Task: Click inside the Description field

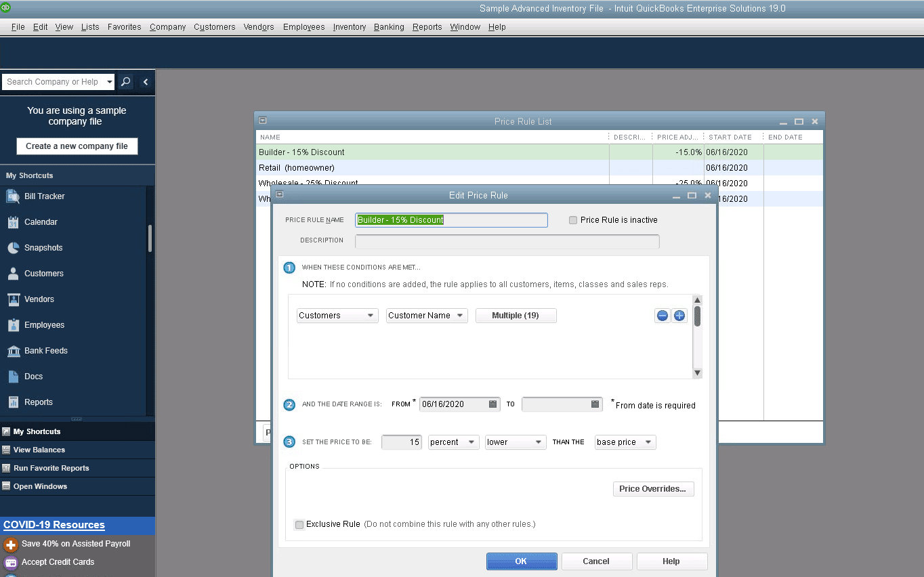Action: coord(507,241)
